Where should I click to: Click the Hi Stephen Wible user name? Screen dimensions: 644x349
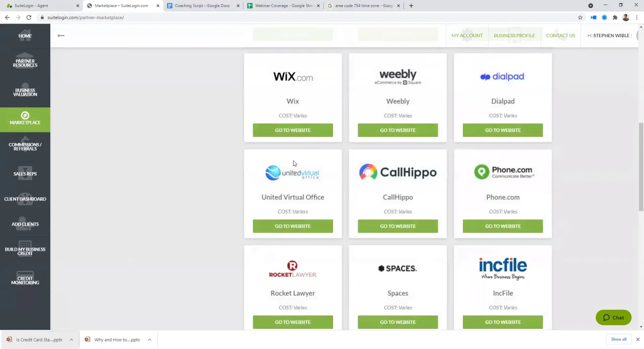click(609, 35)
